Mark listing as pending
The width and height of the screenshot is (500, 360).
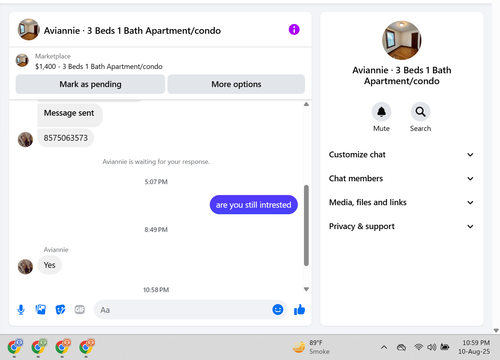(x=90, y=84)
